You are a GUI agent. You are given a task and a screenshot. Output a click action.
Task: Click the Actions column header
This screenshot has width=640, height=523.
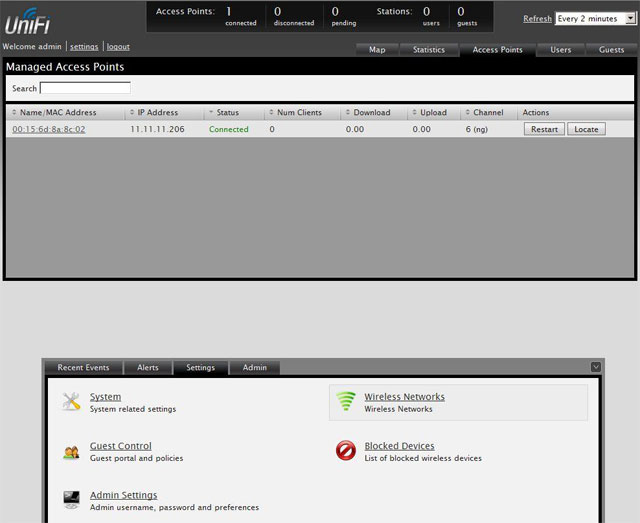point(536,112)
